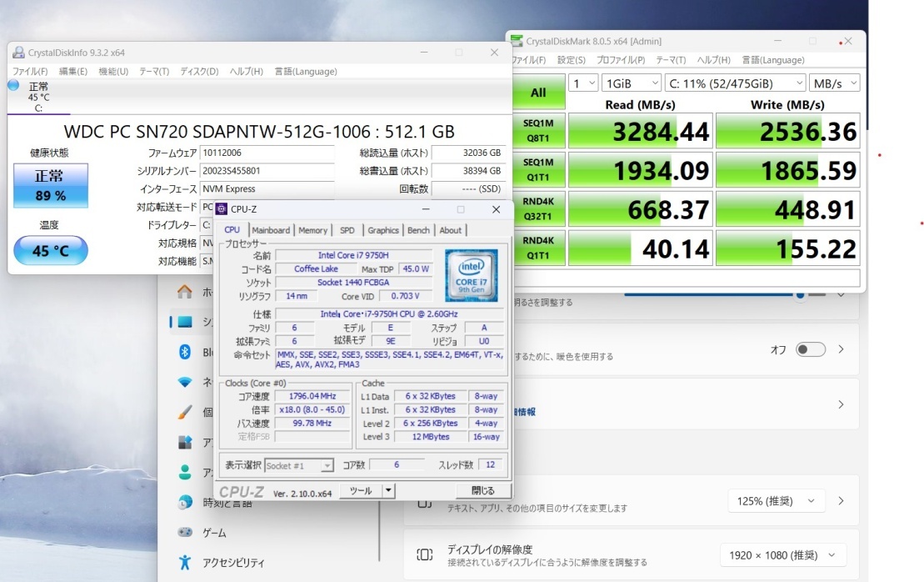
Task: Click the 閉じる button in CPU-Z
Action: point(482,490)
